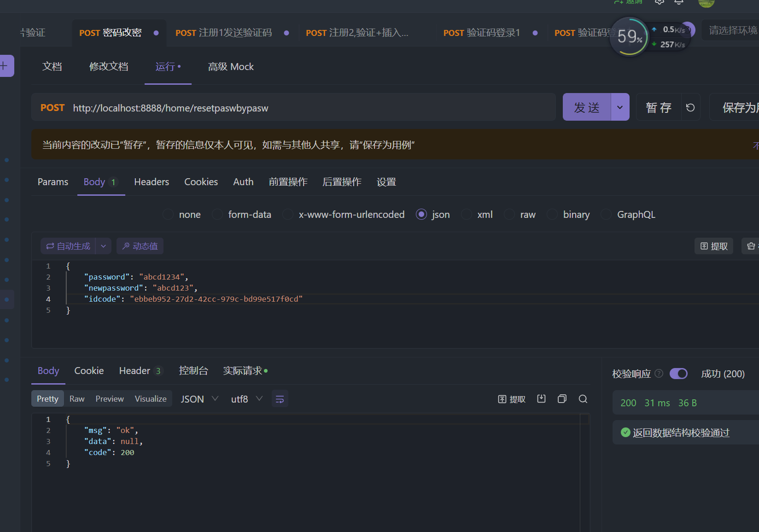The image size is (759, 532).
Task: Select the xml body type
Action: click(477, 215)
